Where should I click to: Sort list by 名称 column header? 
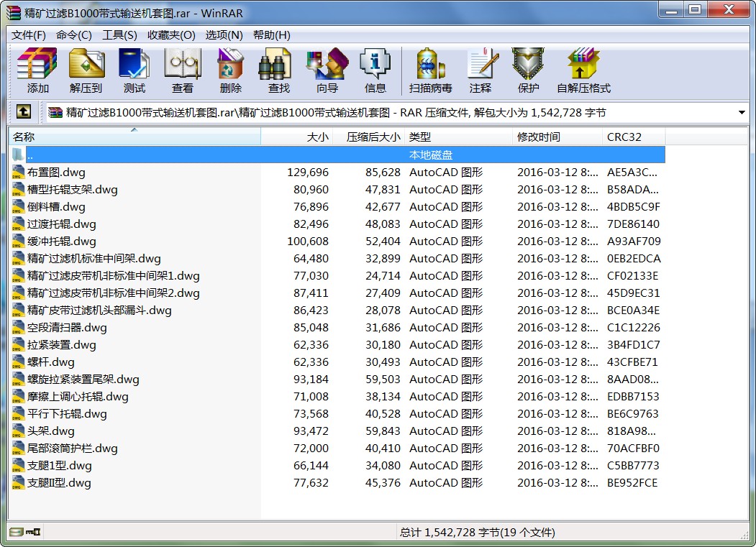pos(134,137)
